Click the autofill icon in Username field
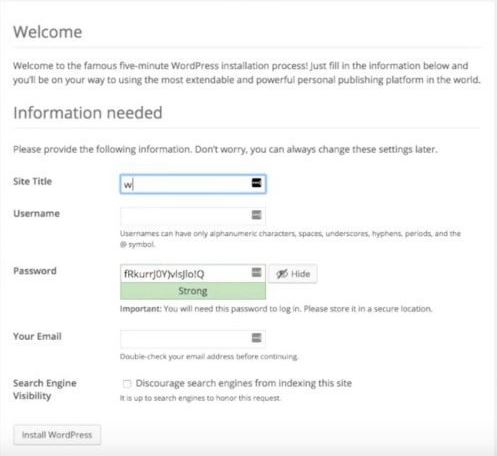The image size is (497, 456). (x=256, y=215)
